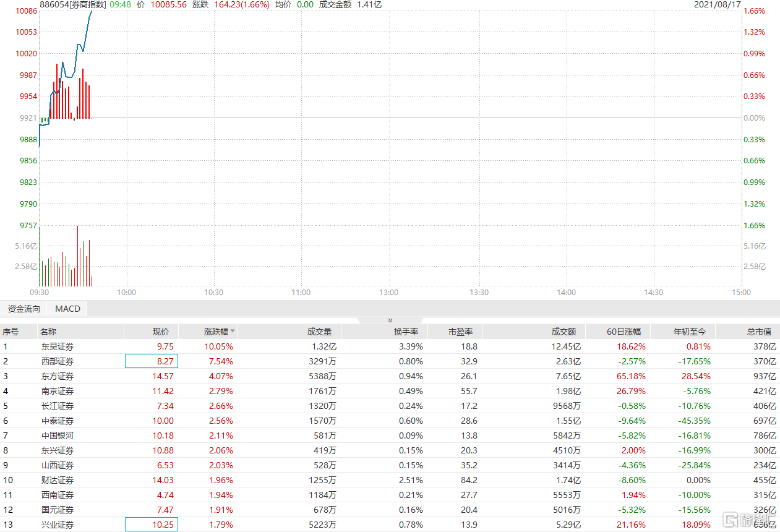Image resolution: width=780 pixels, height=532 pixels.
Task: Click the 12.45亿 turnover amount
Action: (x=567, y=347)
